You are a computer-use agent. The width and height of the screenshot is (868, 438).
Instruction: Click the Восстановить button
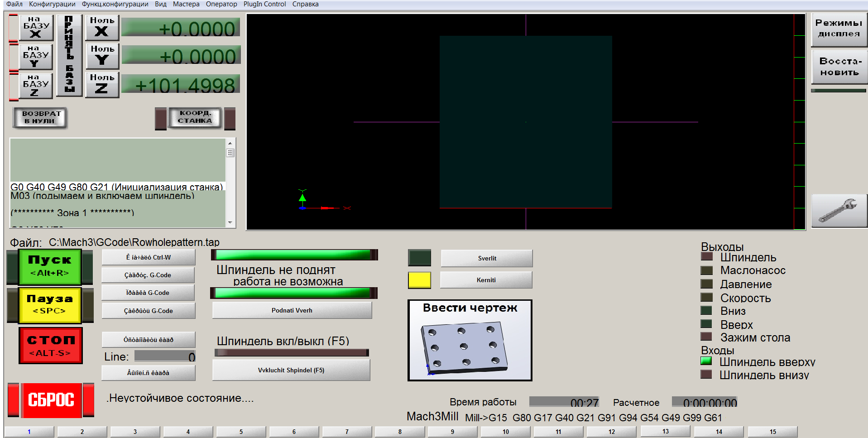click(x=839, y=67)
